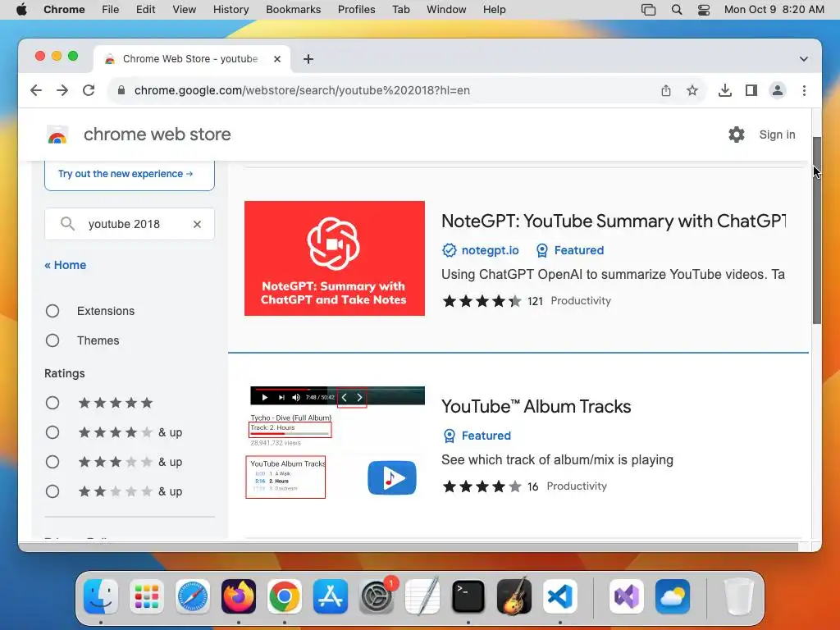Open the notegpt.io publisher link
The width and height of the screenshot is (840, 630).
[x=491, y=250]
